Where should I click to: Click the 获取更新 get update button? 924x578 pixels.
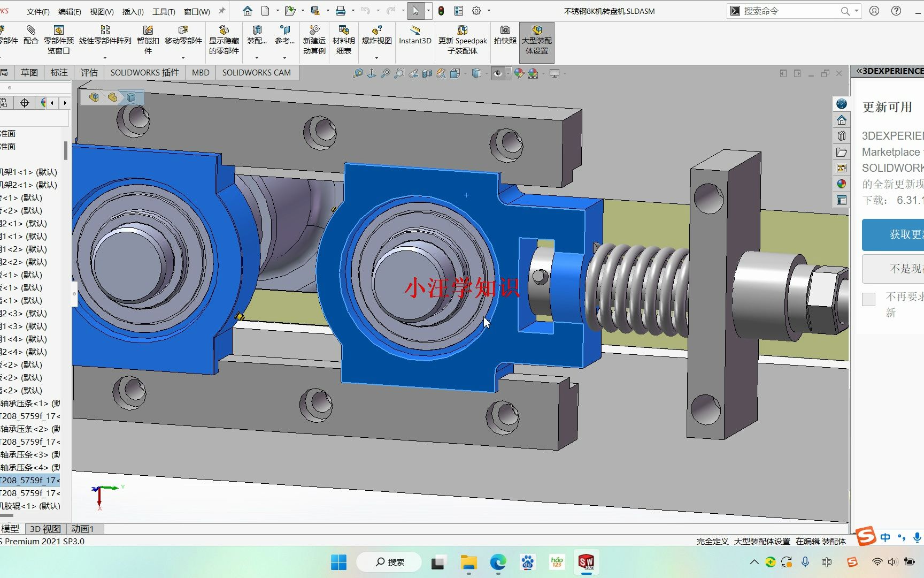893,234
